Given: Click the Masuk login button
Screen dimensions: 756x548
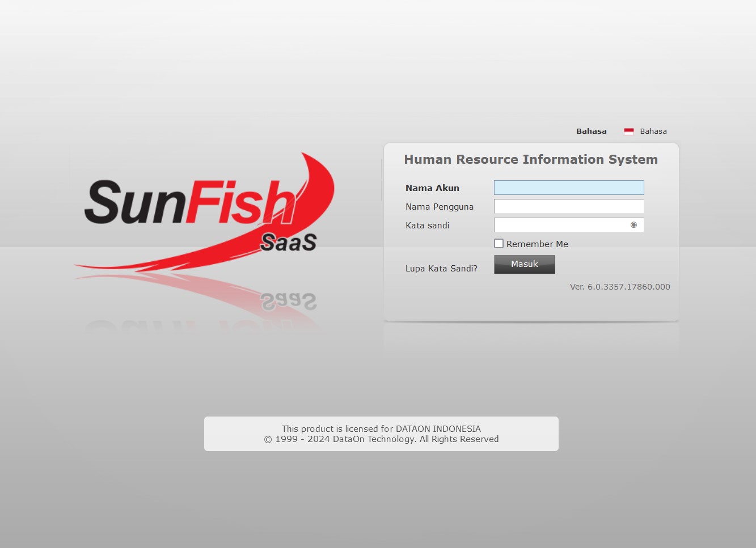Looking at the screenshot, I should tap(525, 264).
